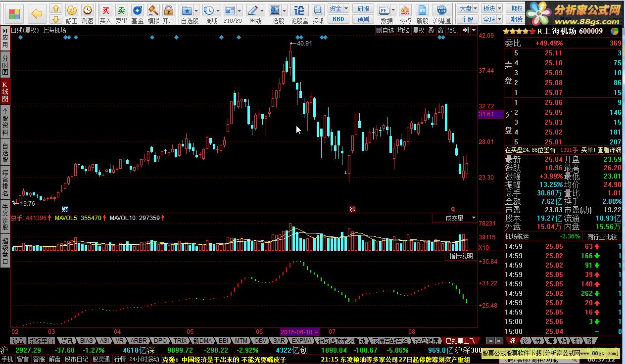Viewport: 625px width, 364px height.
Task: Open the 指标平台 button below chart
Action: [41, 341]
